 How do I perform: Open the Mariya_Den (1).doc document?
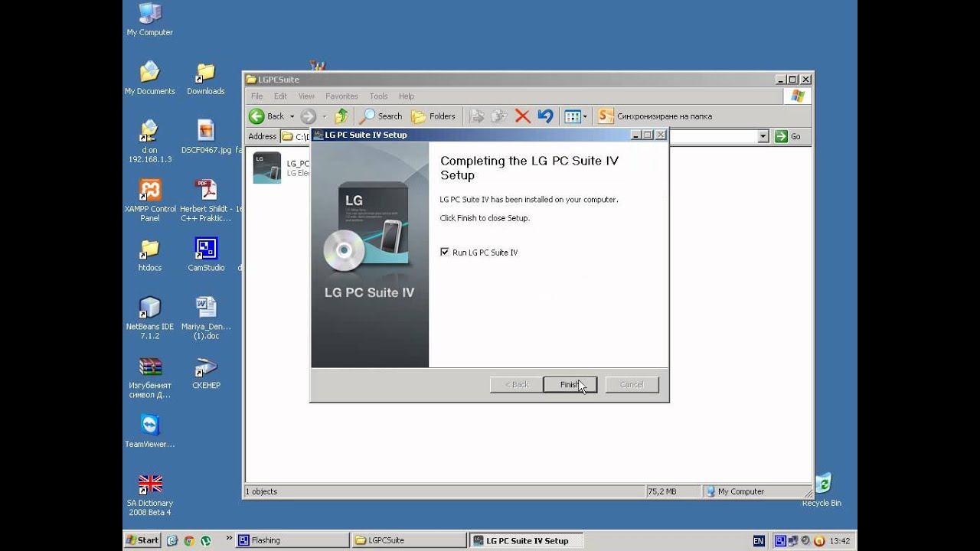[206, 318]
